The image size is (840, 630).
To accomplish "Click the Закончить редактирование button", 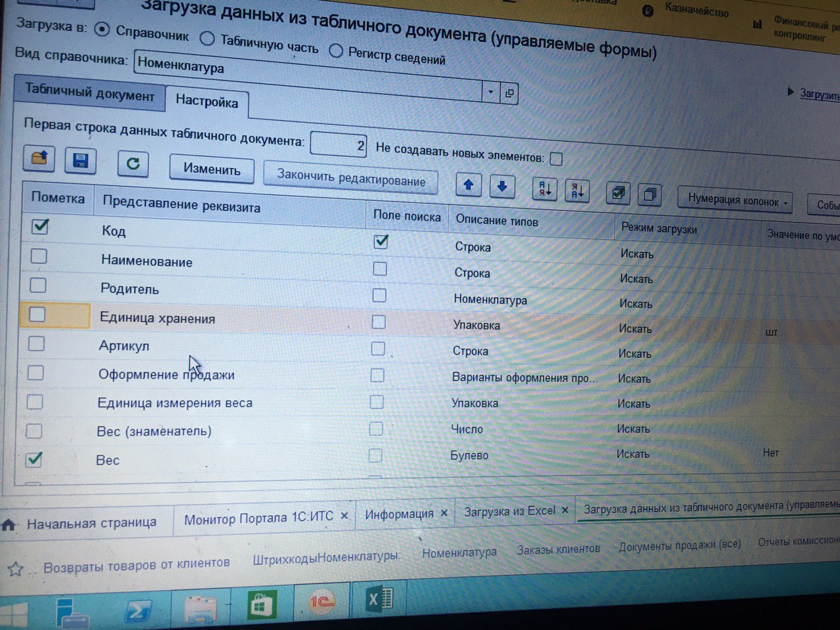I will click(350, 177).
